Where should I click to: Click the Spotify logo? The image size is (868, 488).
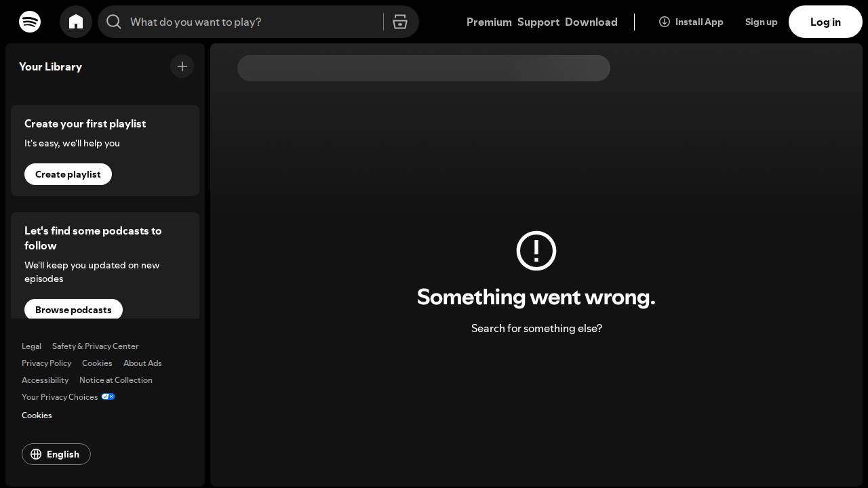coord(30,22)
